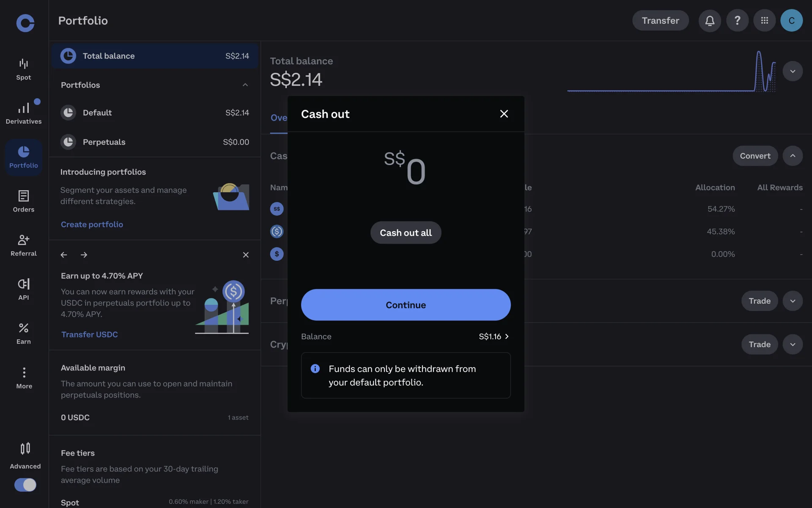The width and height of the screenshot is (812, 508).
Task: Open the help question mark icon
Action: [x=737, y=20]
